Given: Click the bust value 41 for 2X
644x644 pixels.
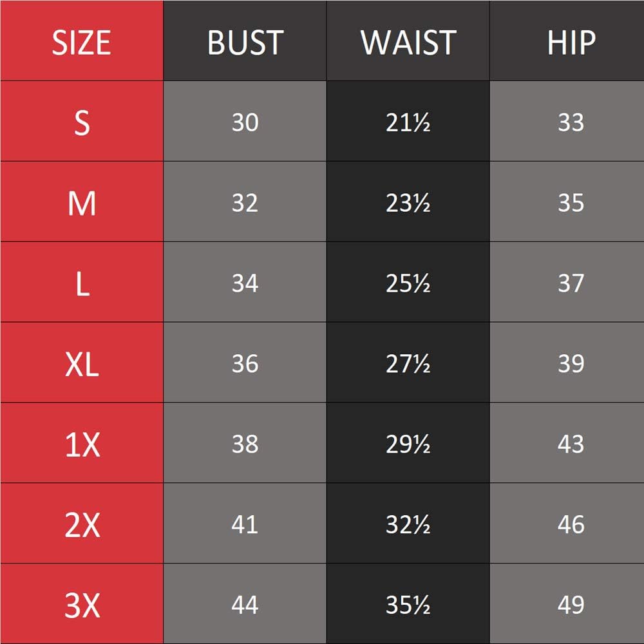Looking at the screenshot, I should coord(245,525).
